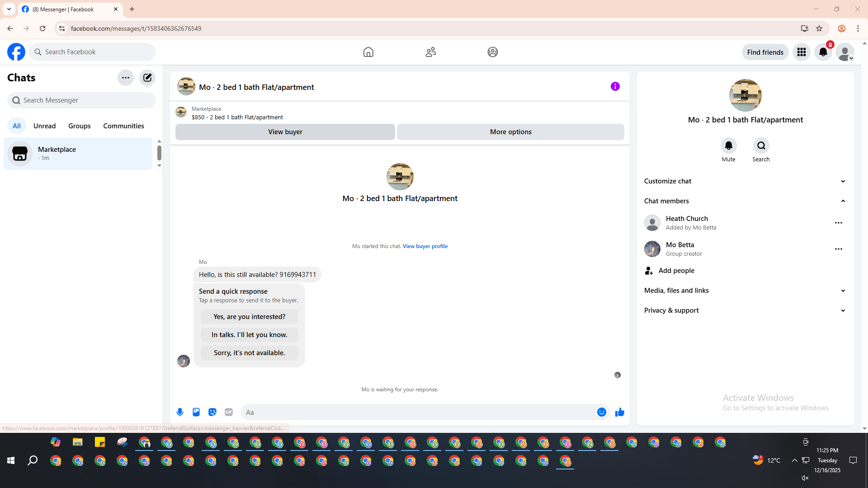The image size is (868, 488).
Task: Expand the Privacy & support section
Action: tap(745, 310)
